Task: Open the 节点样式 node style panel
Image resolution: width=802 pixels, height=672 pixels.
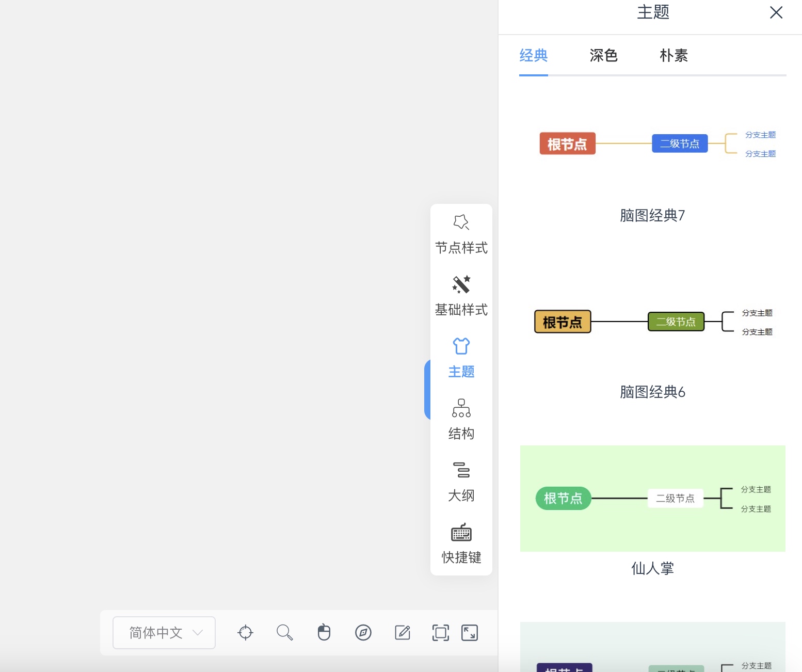Action: (x=461, y=235)
